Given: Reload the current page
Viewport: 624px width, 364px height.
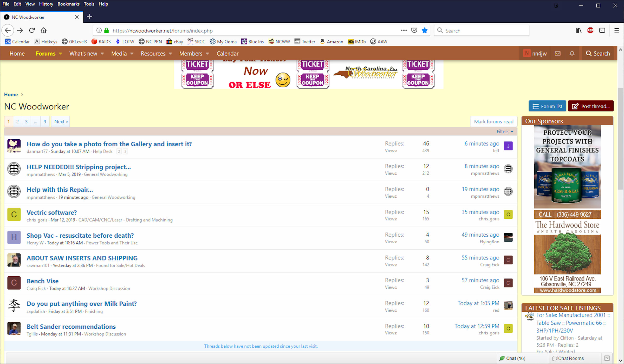Looking at the screenshot, I should coord(32,30).
